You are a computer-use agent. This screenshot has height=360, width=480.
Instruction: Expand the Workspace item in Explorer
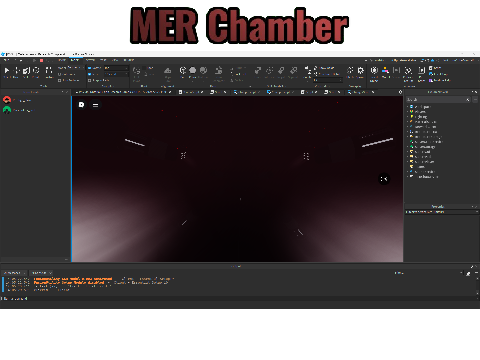coord(408,107)
